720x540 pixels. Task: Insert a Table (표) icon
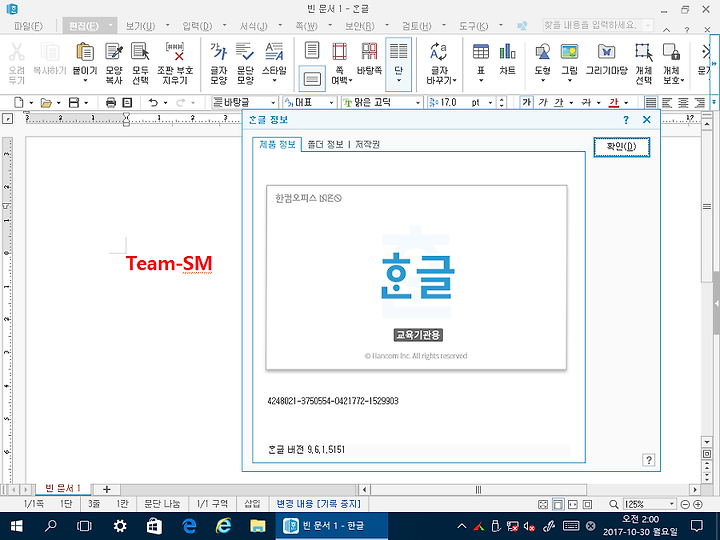point(481,52)
